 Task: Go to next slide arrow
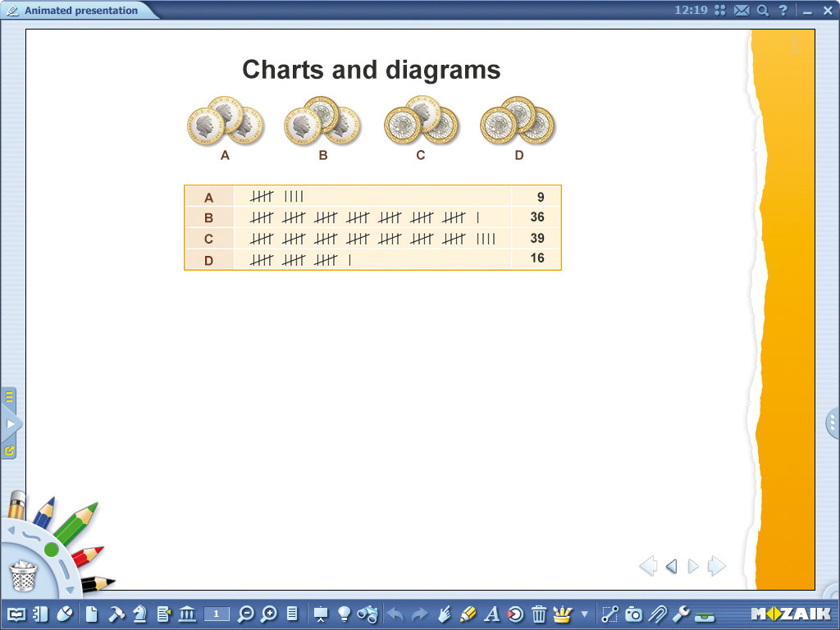pos(693,566)
